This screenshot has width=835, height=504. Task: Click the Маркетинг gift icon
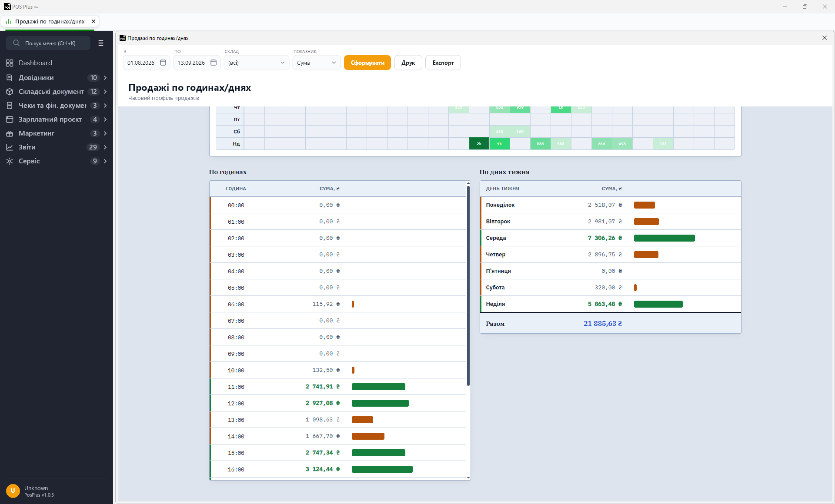pos(10,133)
